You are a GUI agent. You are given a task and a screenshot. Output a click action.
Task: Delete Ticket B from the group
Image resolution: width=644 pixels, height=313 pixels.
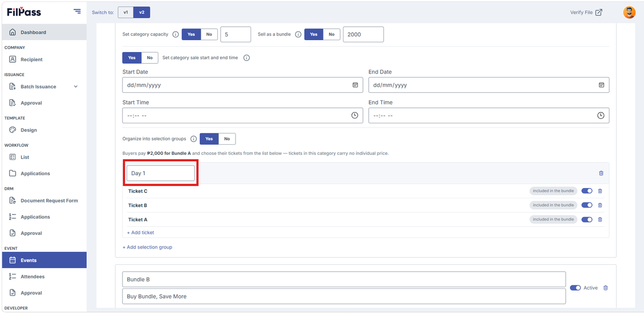point(600,205)
